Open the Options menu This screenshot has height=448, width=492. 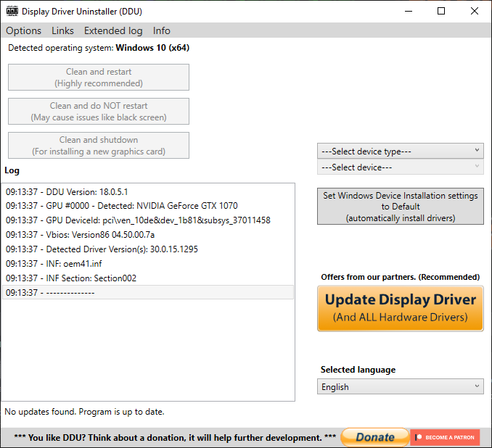pos(23,30)
